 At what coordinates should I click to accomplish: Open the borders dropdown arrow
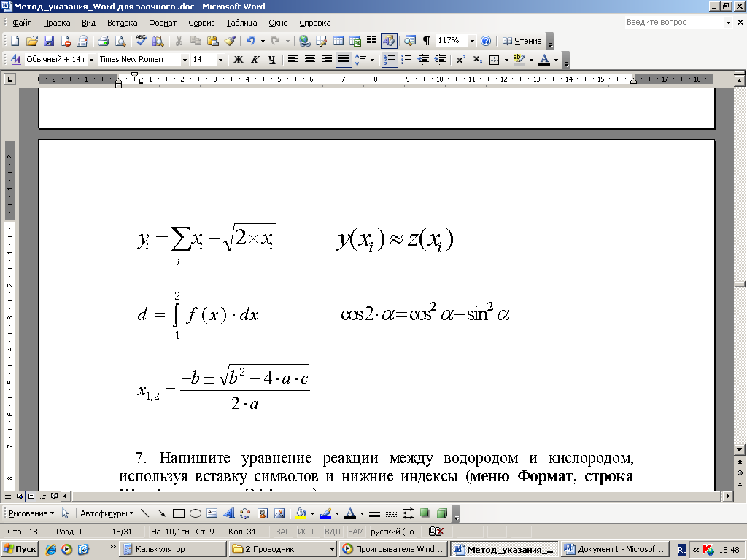point(506,60)
